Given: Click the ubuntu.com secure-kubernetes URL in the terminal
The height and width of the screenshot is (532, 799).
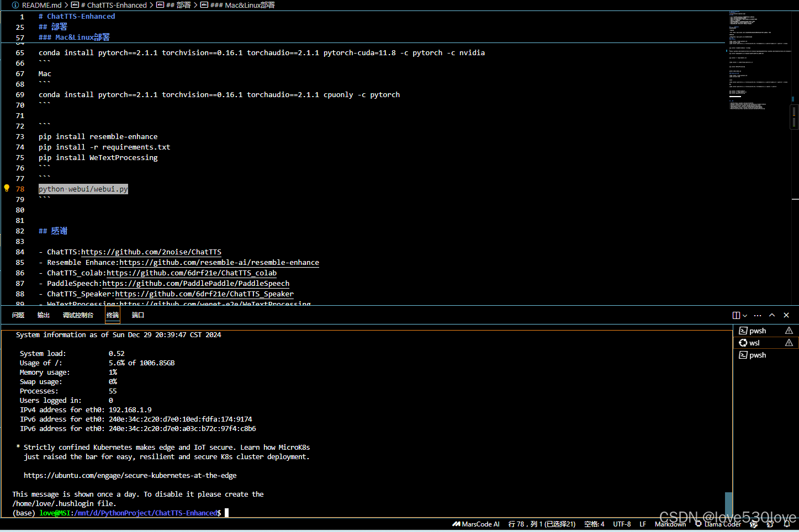Looking at the screenshot, I should point(130,475).
